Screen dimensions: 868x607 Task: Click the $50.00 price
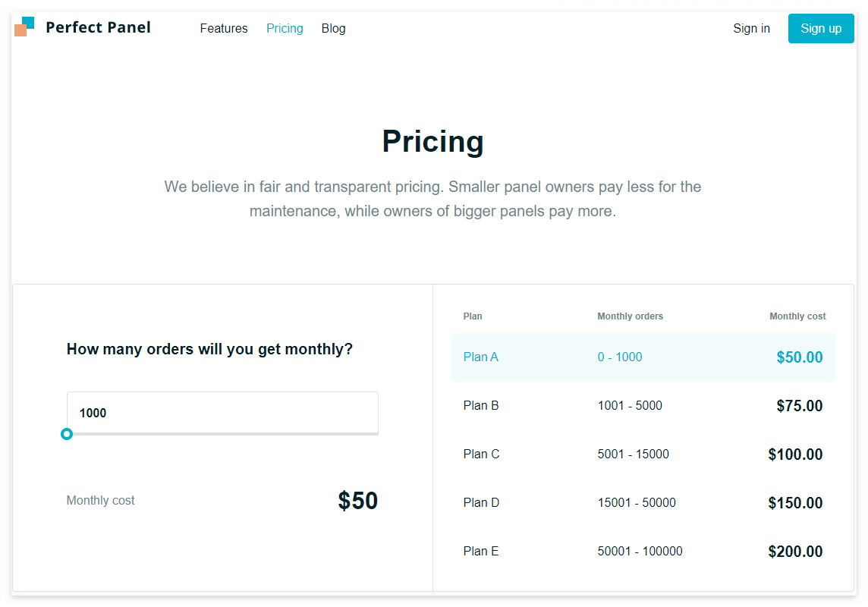(800, 357)
